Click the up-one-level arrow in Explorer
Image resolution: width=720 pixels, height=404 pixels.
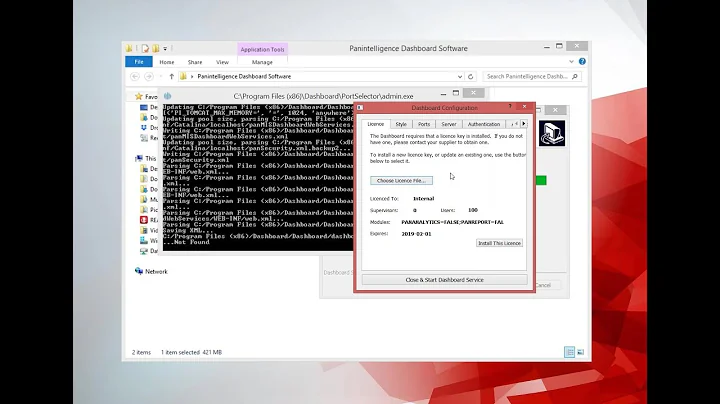[x=172, y=77]
